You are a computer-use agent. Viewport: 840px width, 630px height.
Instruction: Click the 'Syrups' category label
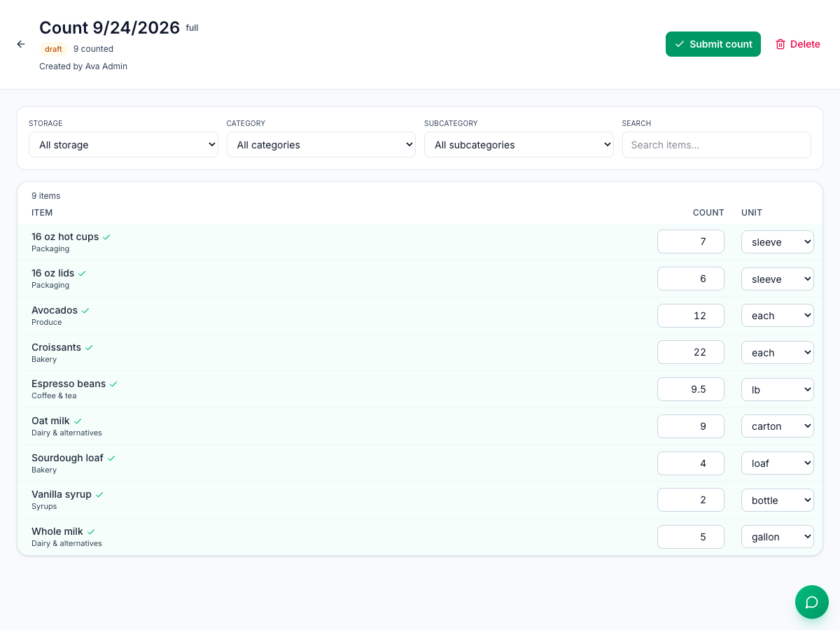pos(44,506)
